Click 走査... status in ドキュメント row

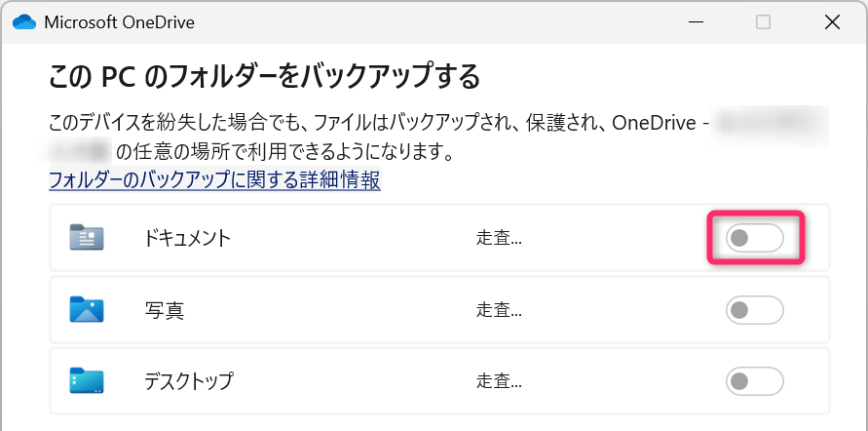point(499,237)
